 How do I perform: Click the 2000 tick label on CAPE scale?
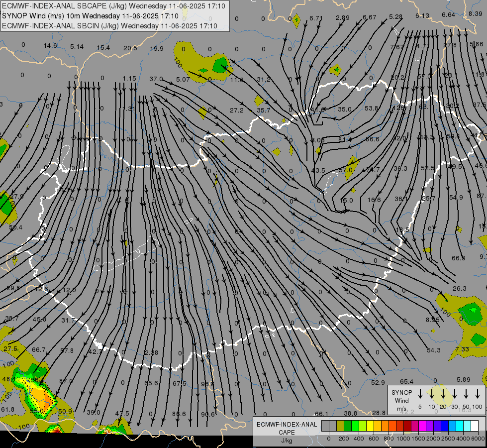[433, 439]
